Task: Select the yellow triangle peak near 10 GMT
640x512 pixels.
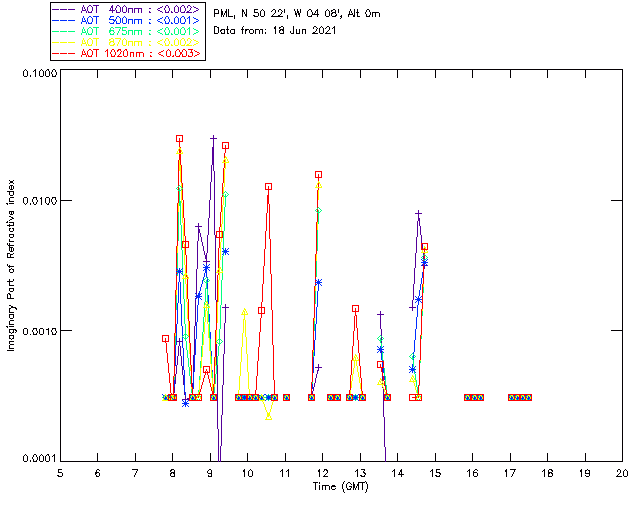Action: click(x=244, y=312)
